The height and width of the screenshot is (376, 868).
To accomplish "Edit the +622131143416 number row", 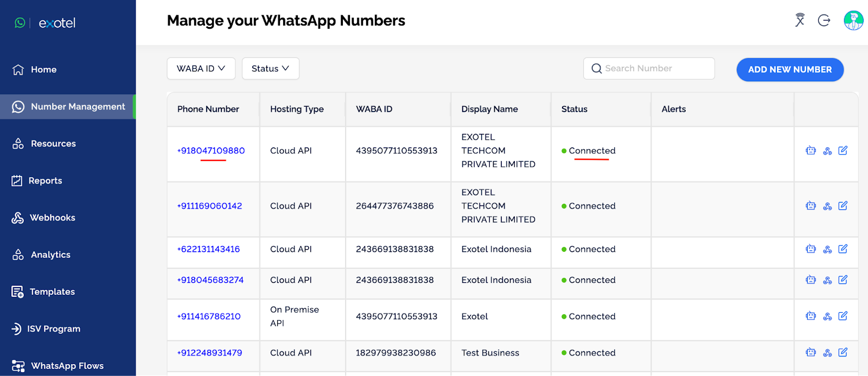I will point(843,249).
